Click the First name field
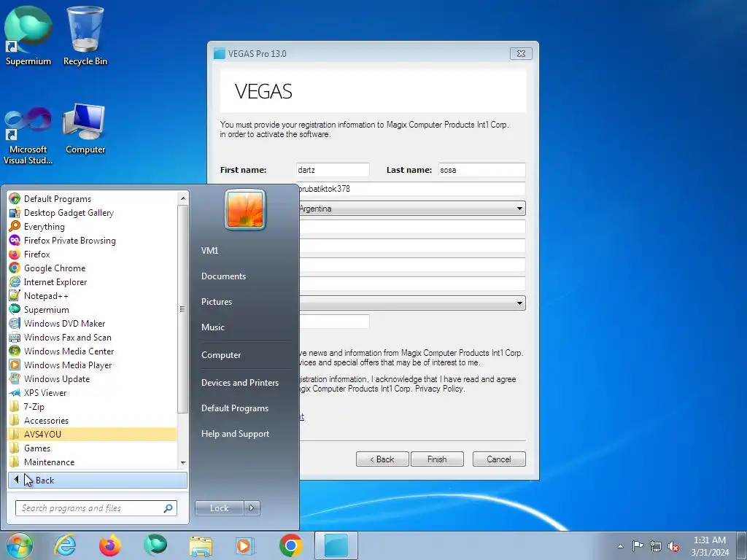This screenshot has width=747, height=560. (333, 170)
